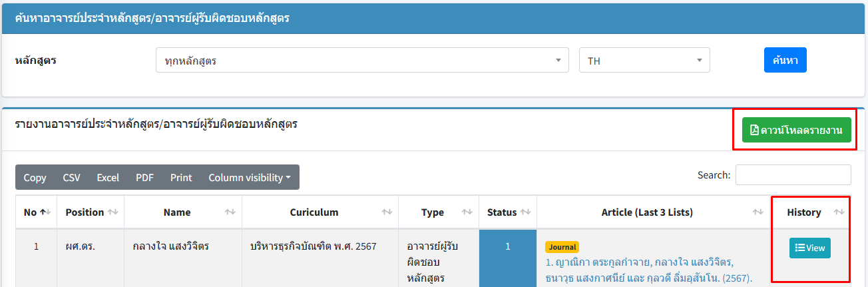Click sort arrows in History column header

click(x=839, y=212)
